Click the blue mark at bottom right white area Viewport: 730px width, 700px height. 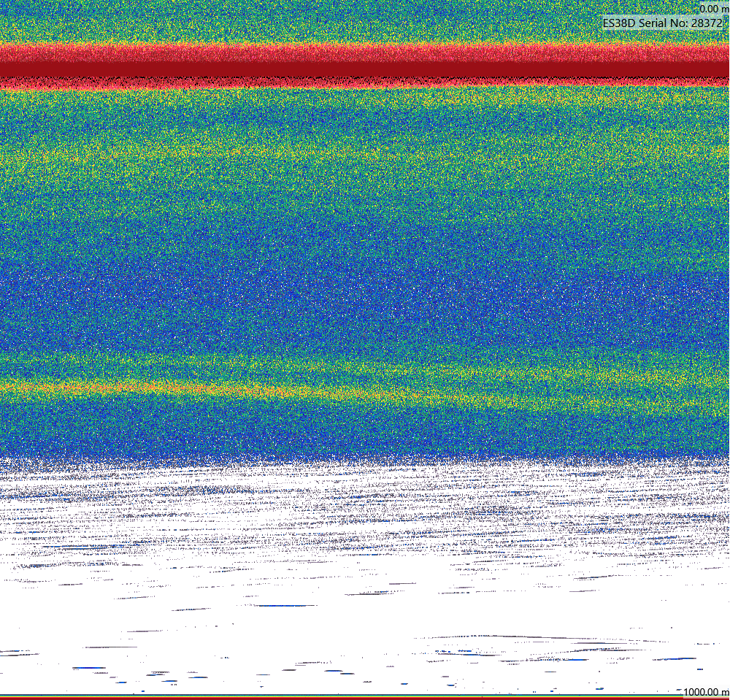[700, 669]
